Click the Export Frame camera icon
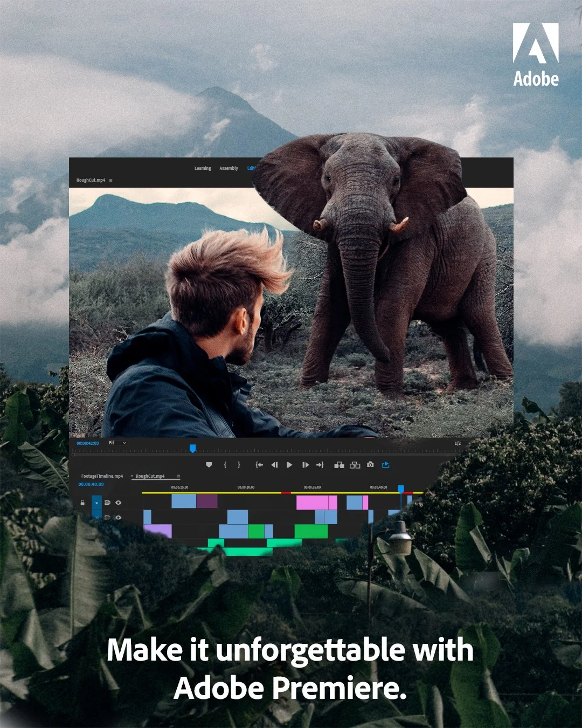The image size is (582, 728). click(x=370, y=464)
